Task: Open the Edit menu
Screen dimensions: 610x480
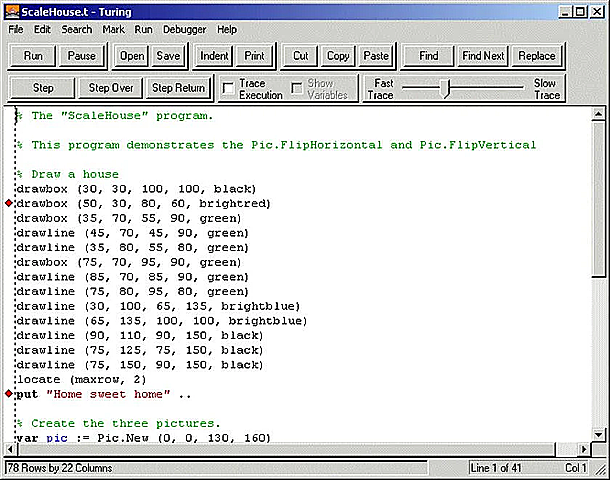Action: (x=42, y=30)
